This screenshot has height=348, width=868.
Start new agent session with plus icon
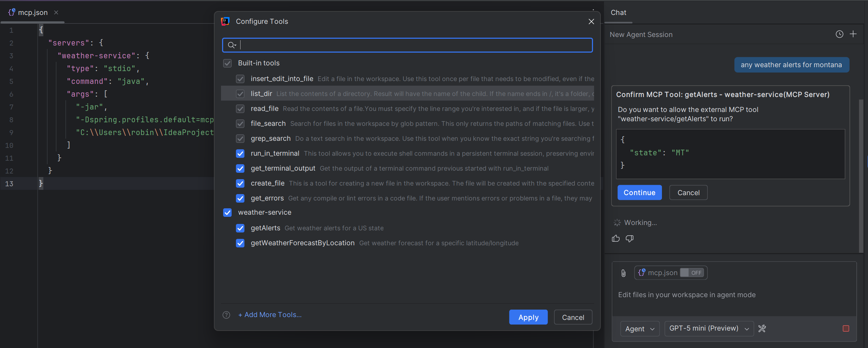pos(853,34)
